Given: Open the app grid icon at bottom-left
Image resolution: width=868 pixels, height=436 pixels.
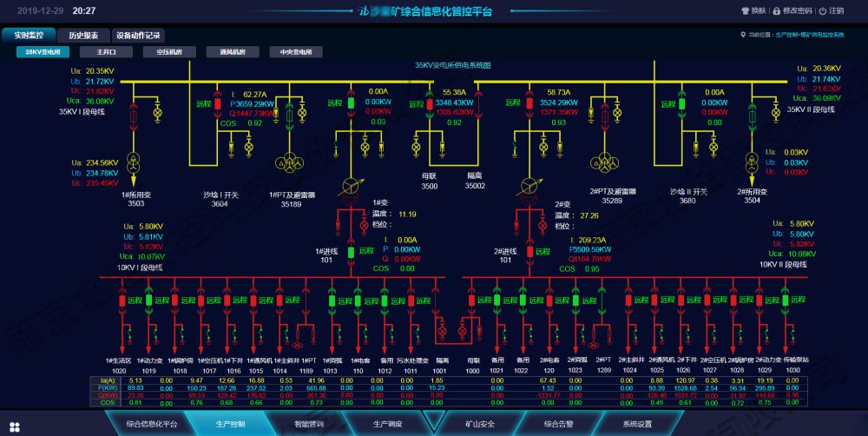Looking at the screenshot, I should tap(15, 426).
